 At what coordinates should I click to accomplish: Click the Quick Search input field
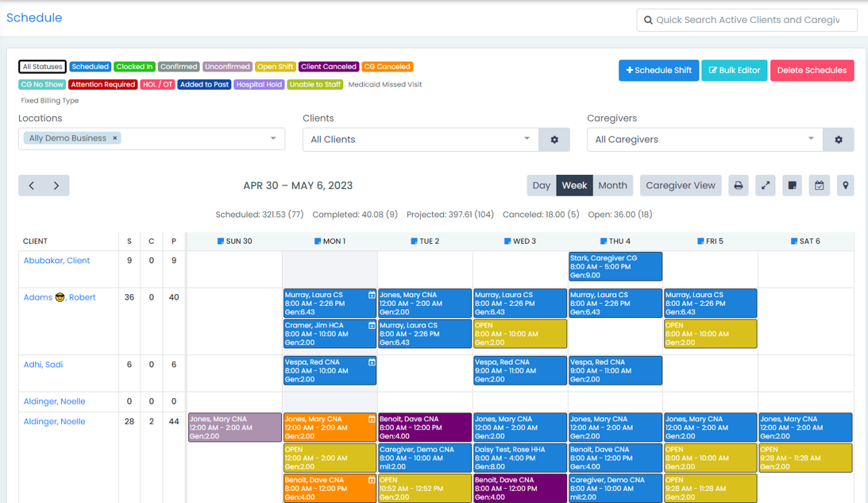pyautogui.click(x=746, y=19)
